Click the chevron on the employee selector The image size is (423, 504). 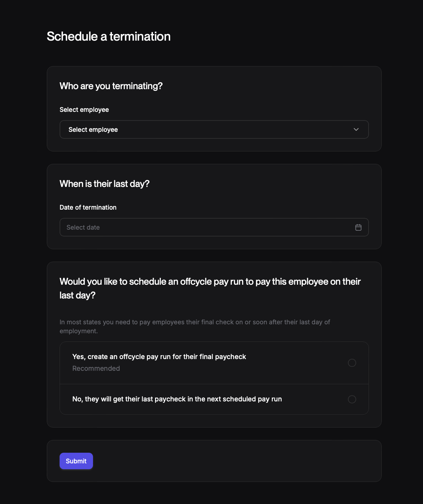point(356,129)
